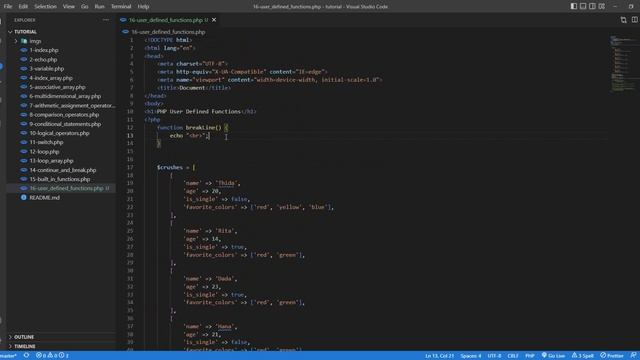Open 8-comparison_operators.php file
640x360 pixels.
pyautogui.click(x=64, y=115)
